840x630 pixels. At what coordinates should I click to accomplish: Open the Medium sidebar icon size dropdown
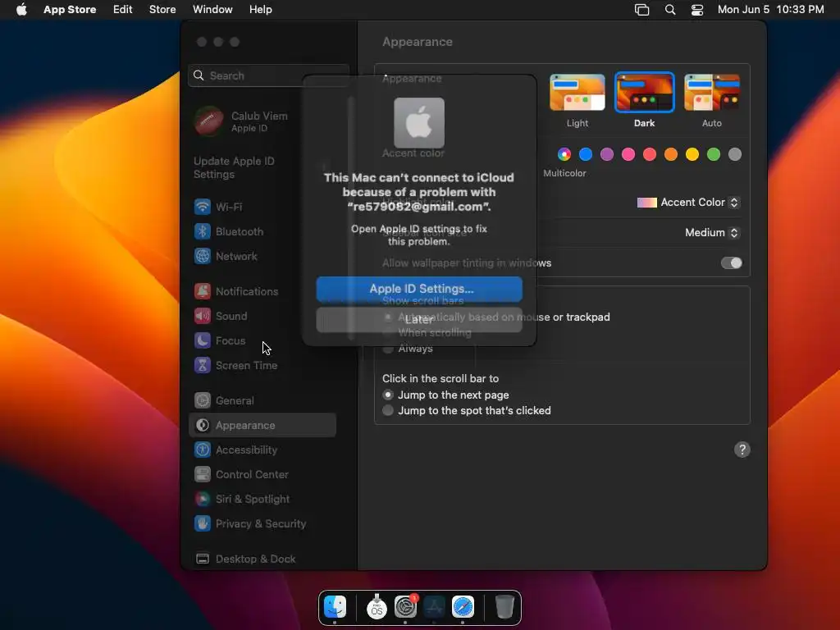tap(712, 232)
